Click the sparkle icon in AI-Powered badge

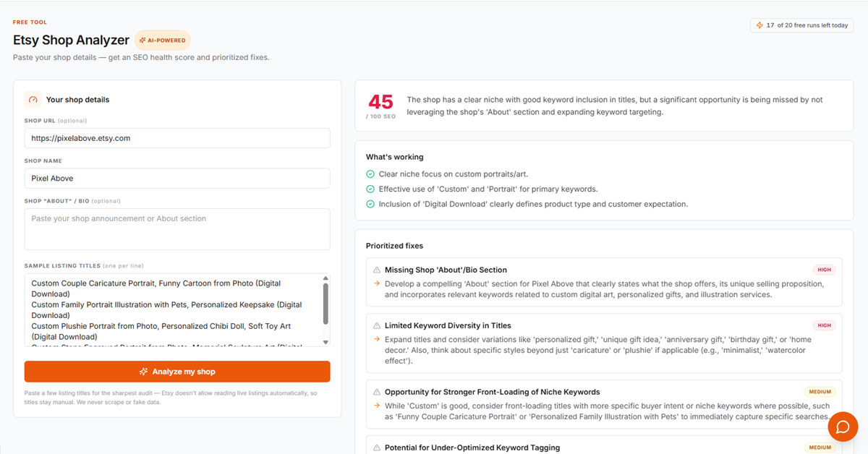[142, 40]
